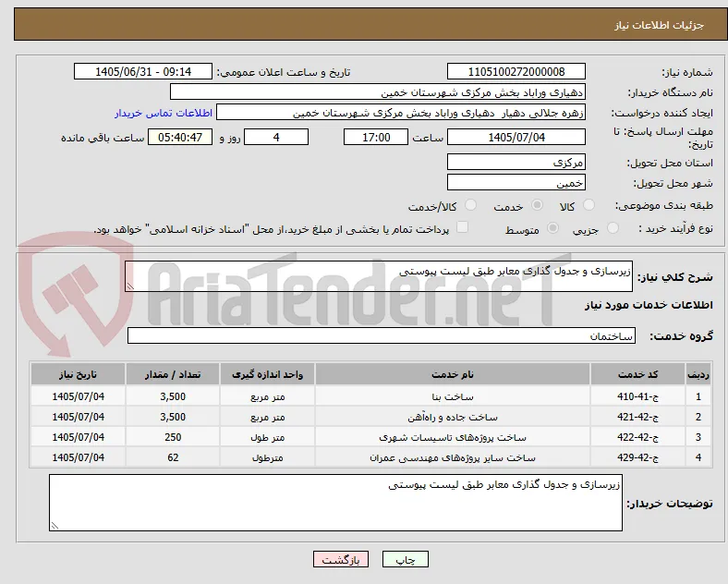The width and height of the screenshot is (728, 584).
Task: Click the گروه خدمت field ساختمان
Action: tap(382, 336)
